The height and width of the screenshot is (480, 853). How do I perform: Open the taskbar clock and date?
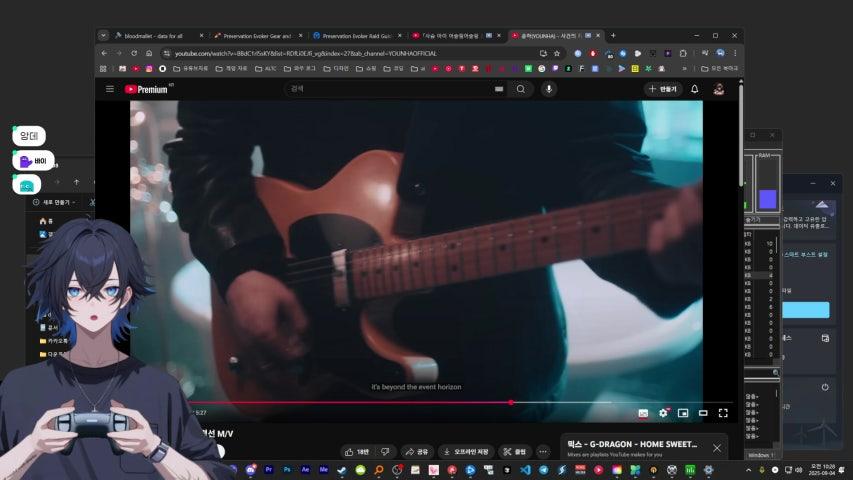pyautogui.click(x=822, y=470)
